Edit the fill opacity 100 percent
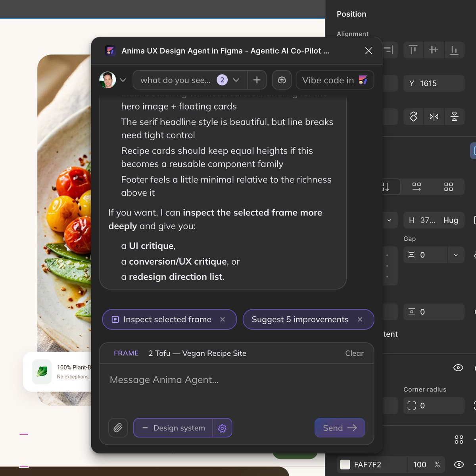Viewport: 476px width, 476px height. (420, 464)
